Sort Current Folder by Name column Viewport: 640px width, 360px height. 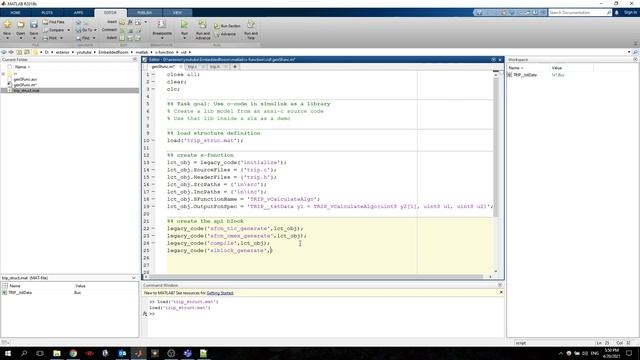click(22, 67)
